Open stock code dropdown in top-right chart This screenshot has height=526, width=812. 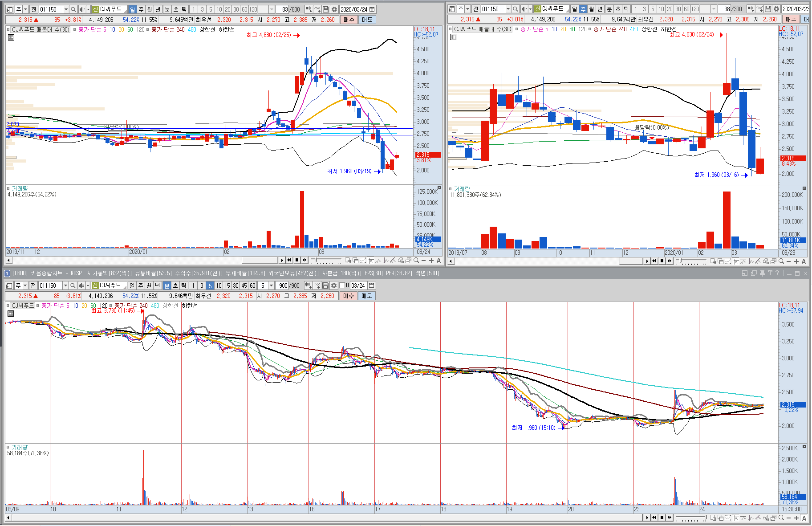(x=508, y=9)
